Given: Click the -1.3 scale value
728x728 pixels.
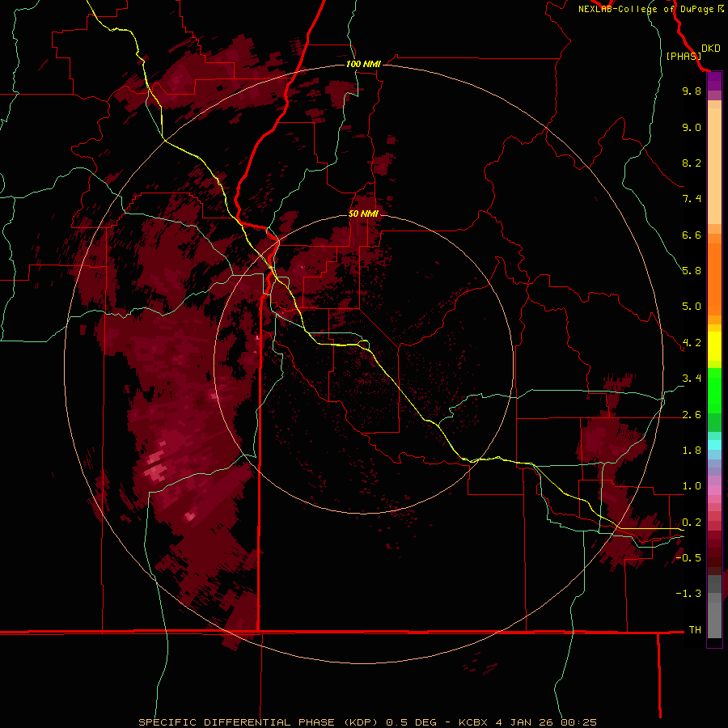Looking at the screenshot, I should [x=688, y=594].
